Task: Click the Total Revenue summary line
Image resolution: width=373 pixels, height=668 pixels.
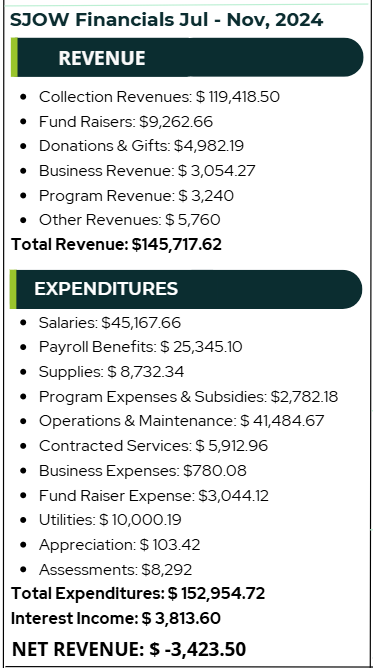Action: [116, 245]
